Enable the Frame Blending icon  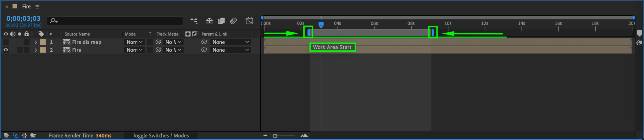221,21
